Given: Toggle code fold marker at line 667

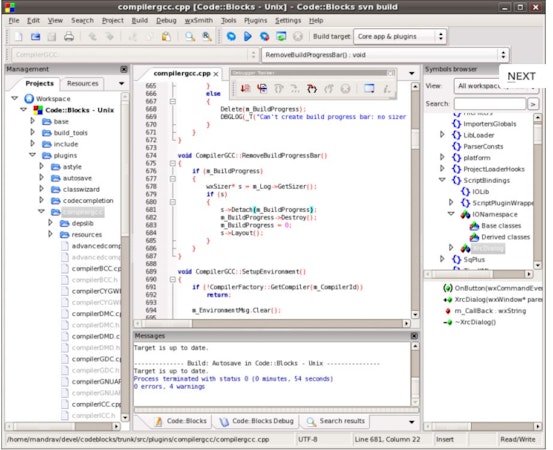Looking at the screenshot, I should (x=172, y=101).
